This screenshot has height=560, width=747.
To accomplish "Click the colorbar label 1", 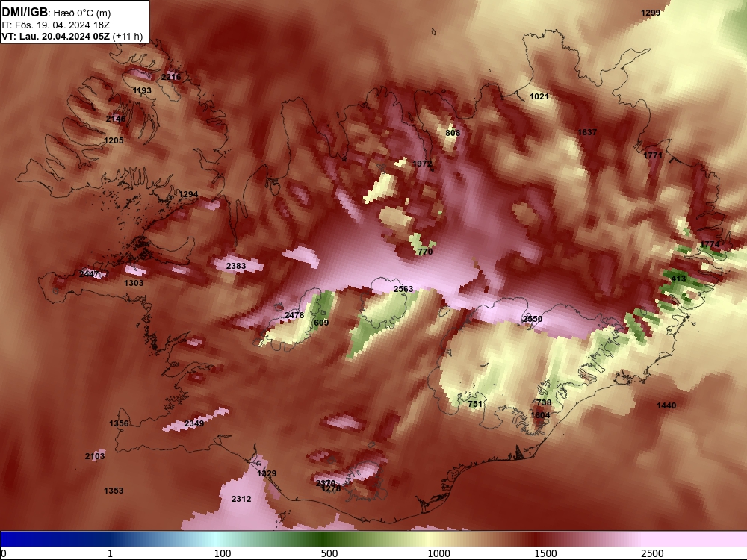I will [110, 553].
